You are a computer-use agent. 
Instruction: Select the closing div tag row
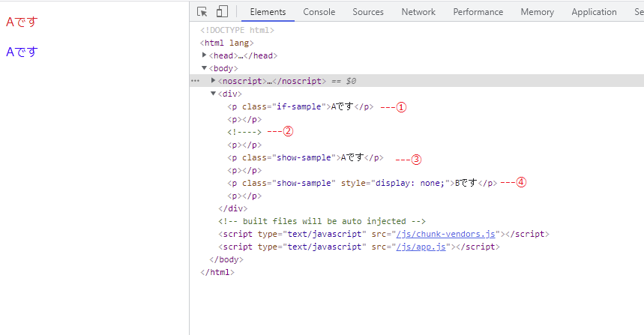pos(233,208)
